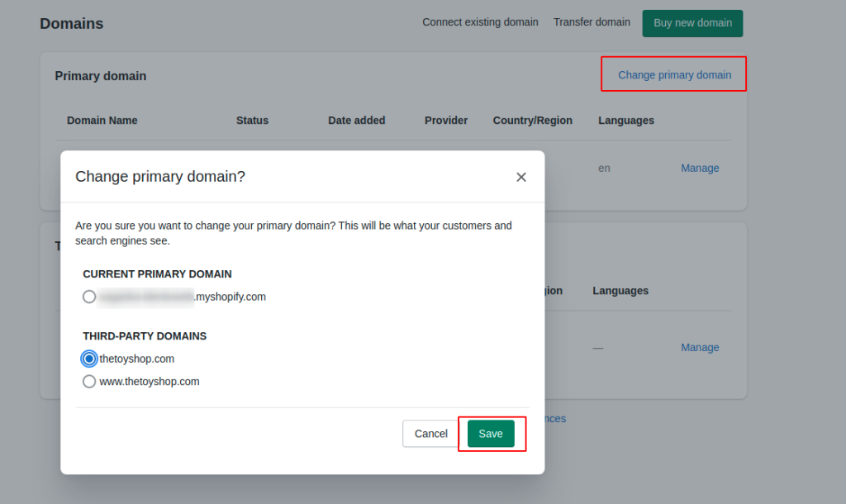846x504 pixels.
Task: Open the Connect existing domain link
Action: click(x=480, y=22)
